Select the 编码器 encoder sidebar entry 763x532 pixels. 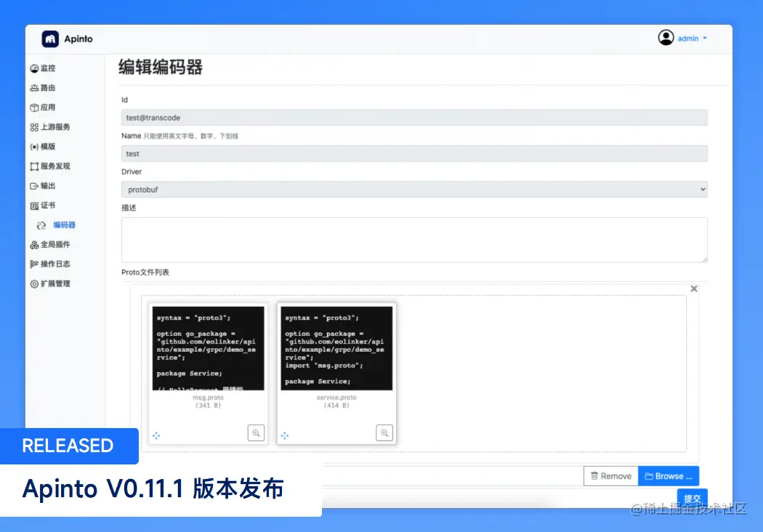point(57,225)
